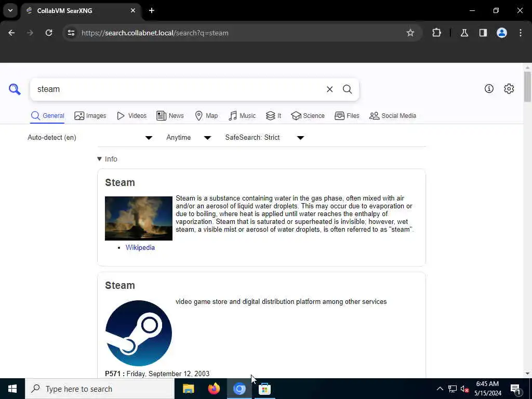Launch Firefox from the taskbar
The height and width of the screenshot is (399, 532).
point(214,389)
